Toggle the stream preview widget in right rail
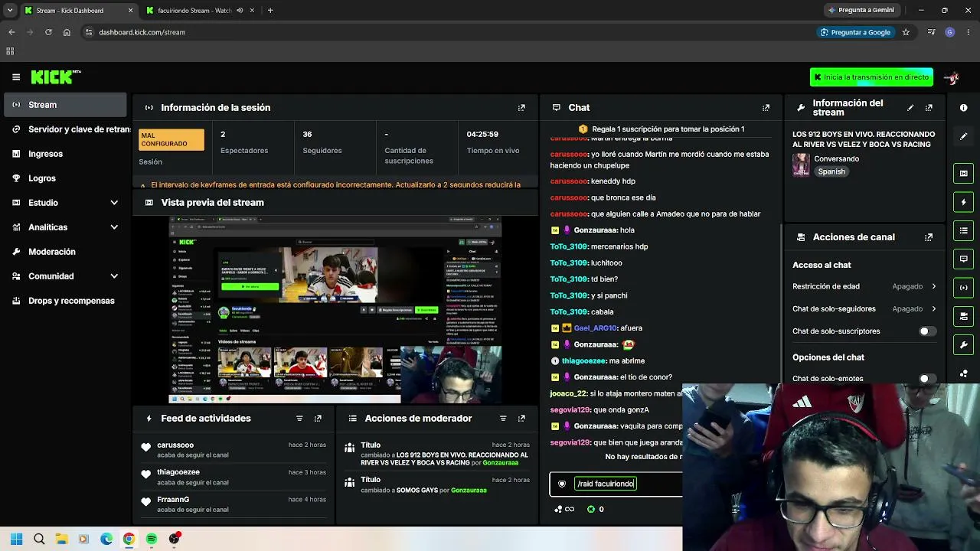 pyautogui.click(x=964, y=173)
